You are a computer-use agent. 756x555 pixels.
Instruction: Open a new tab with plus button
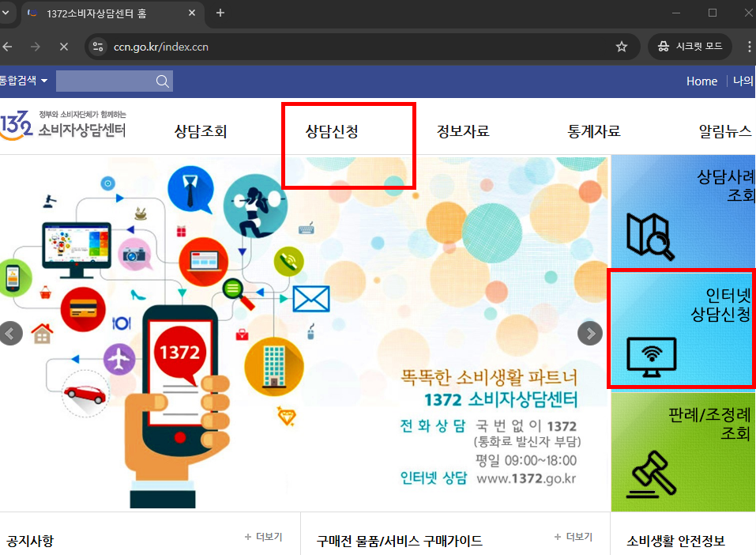(220, 13)
